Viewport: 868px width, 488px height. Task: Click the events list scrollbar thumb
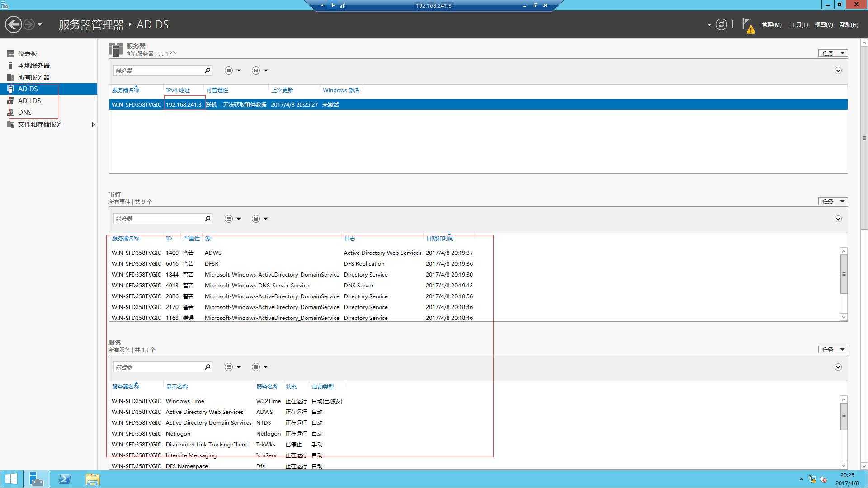pyautogui.click(x=844, y=274)
